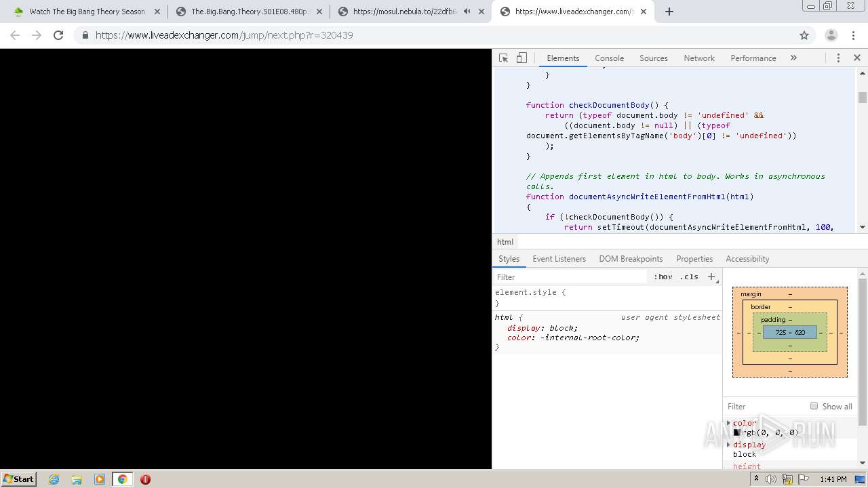Toggle the .cls classes button
The width and height of the screenshot is (868, 488).
(x=689, y=277)
